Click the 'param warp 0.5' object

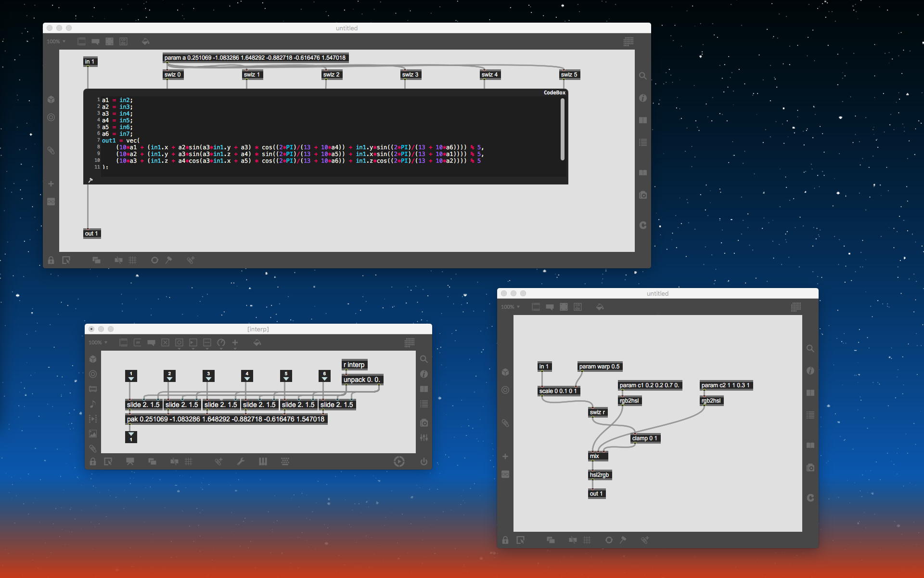pos(599,367)
